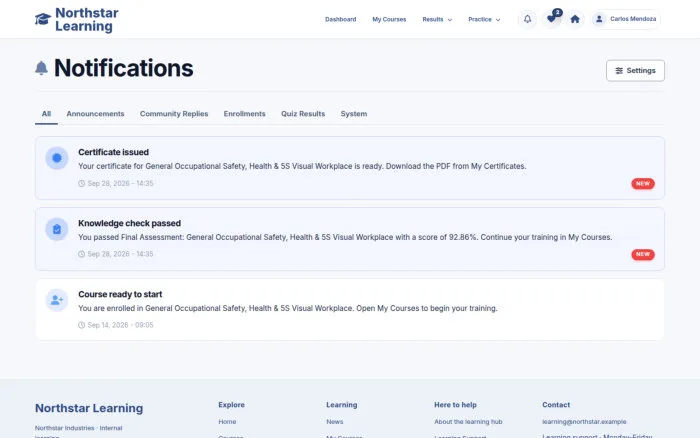Open the favorites heart icon with badge
Viewport: 700px width, 438px height.
click(x=551, y=19)
